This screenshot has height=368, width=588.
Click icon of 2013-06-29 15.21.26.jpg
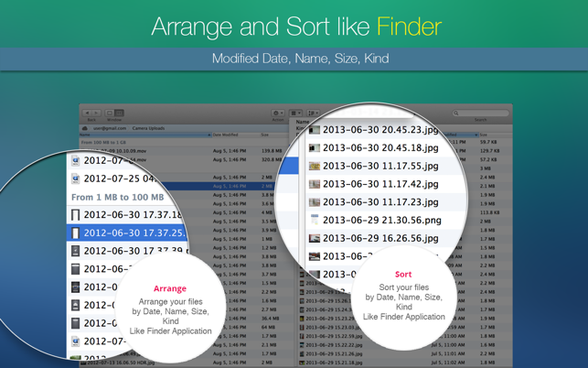point(302,353)
